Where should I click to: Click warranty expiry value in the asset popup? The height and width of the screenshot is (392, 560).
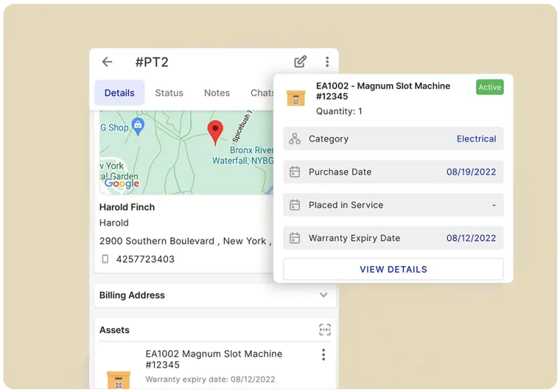pyautogui.click(x=471, y=238)
